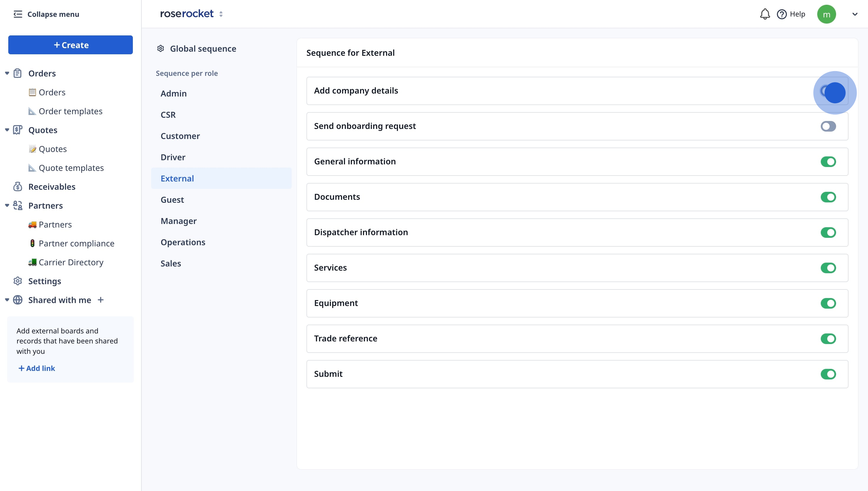Select the CSR role sequence
The image size is (868, 491).
click(x=221, y=115)
